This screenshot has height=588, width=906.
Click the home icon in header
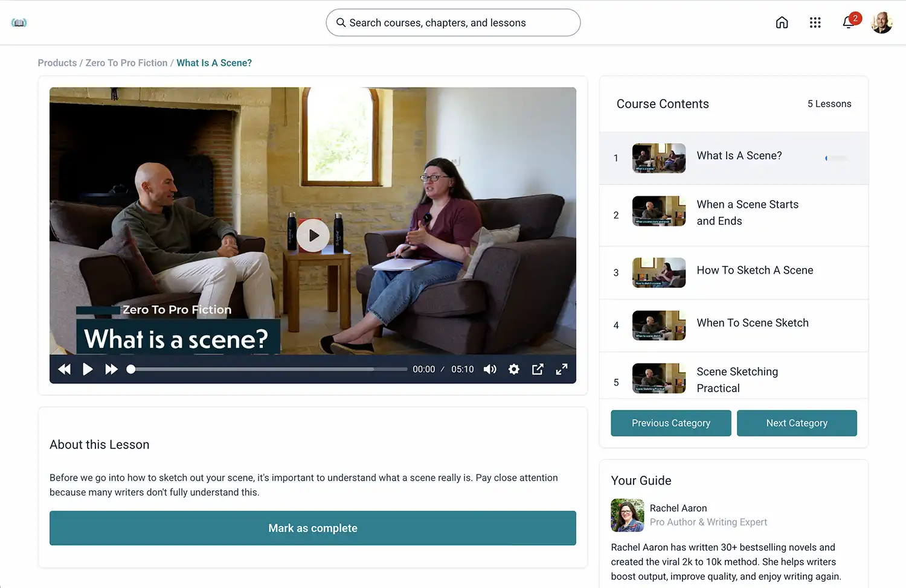(782, 22)
